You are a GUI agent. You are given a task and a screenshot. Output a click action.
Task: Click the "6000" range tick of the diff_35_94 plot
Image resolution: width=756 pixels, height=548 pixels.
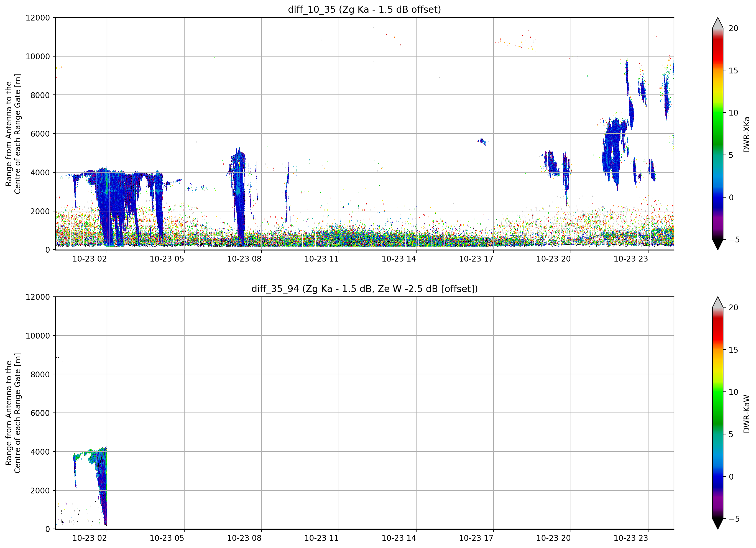(40, 413)
